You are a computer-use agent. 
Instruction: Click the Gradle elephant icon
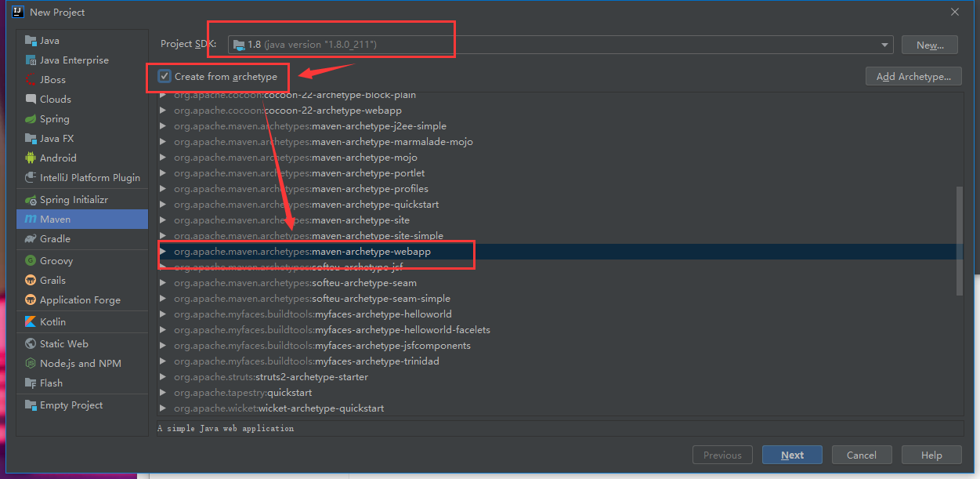(x=31, y=239)
